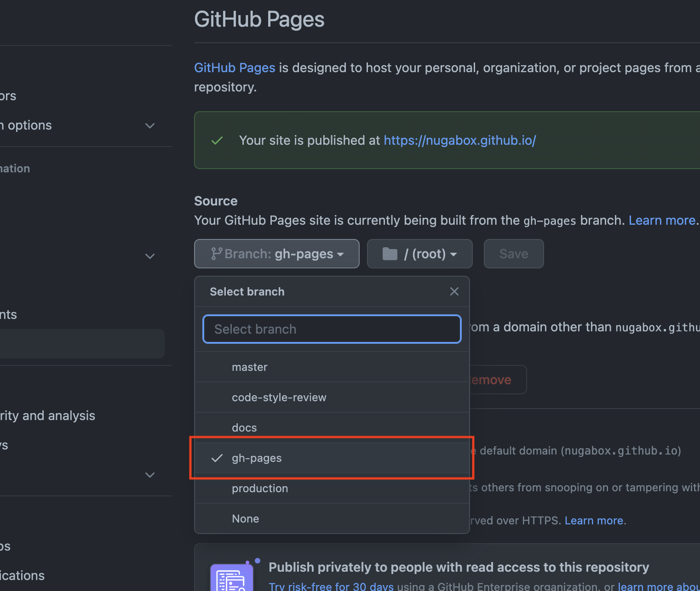Close the Select branch popup
Screen dimensions: 700x591
[454, 291]
